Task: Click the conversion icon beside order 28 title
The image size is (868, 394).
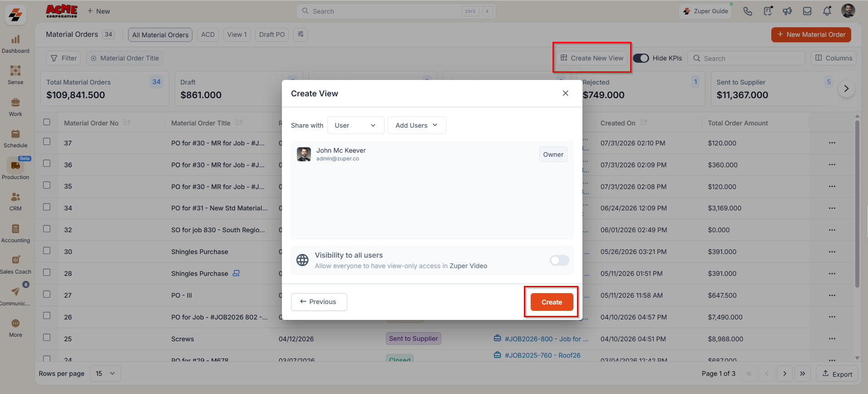Action: pos(236,273)
